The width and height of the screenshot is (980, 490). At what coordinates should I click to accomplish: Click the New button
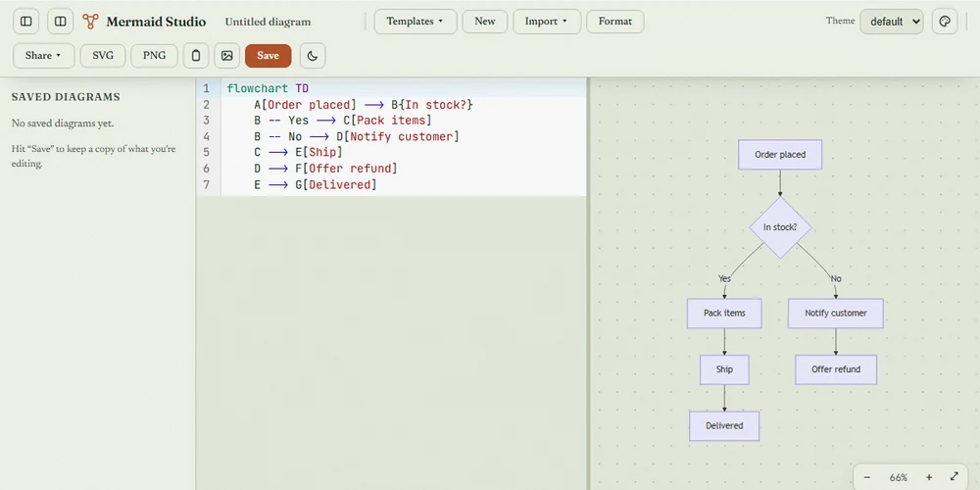[485, 22]
